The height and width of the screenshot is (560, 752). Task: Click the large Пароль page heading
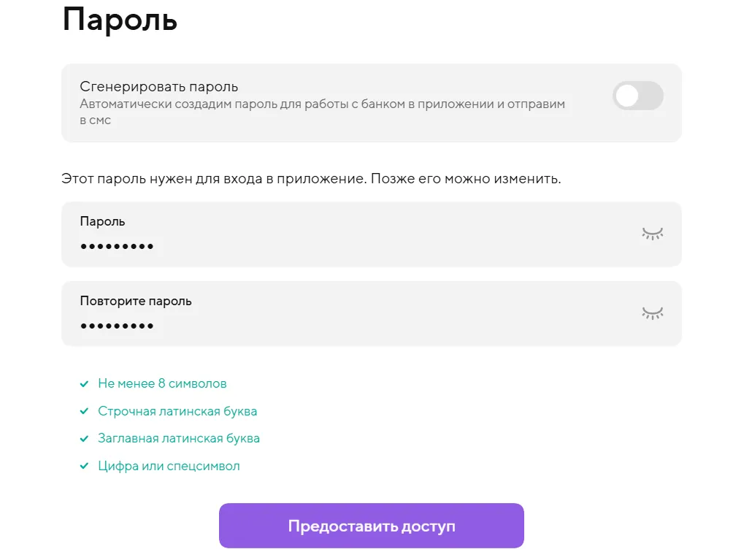tap(120, 20)
